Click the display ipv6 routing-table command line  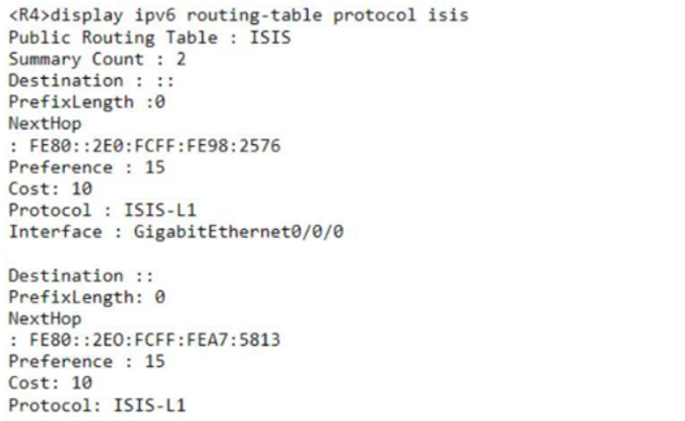point(239,16)
